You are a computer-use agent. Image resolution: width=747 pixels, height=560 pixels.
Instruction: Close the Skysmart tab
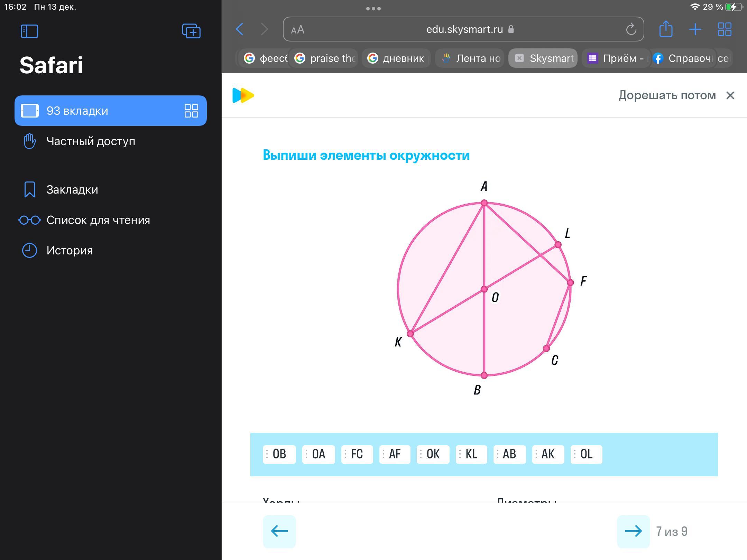519,58
